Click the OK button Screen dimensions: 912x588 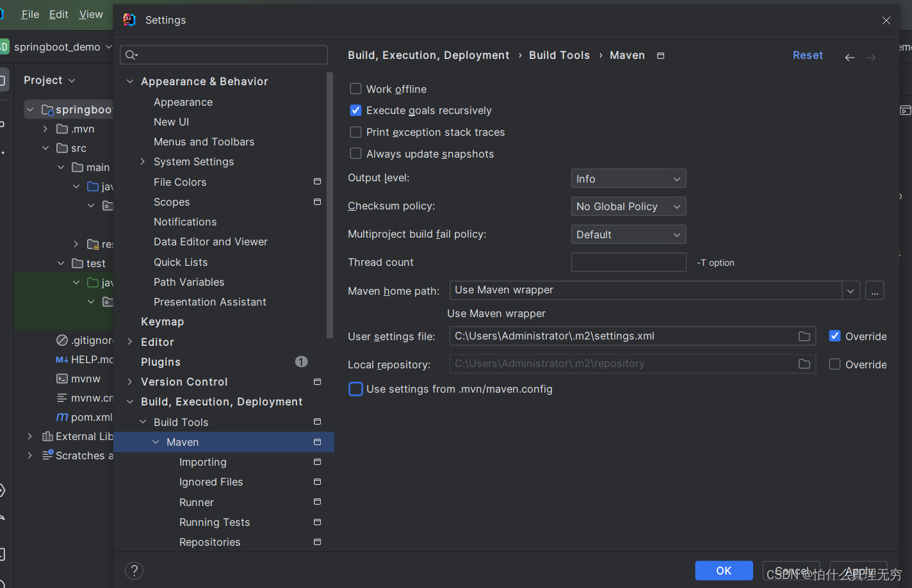(724, 571)
